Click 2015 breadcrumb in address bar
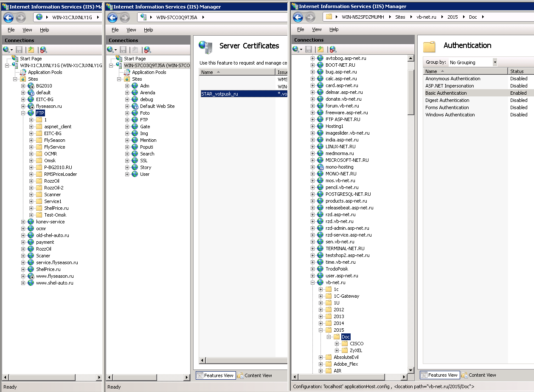 coord(452,17)
